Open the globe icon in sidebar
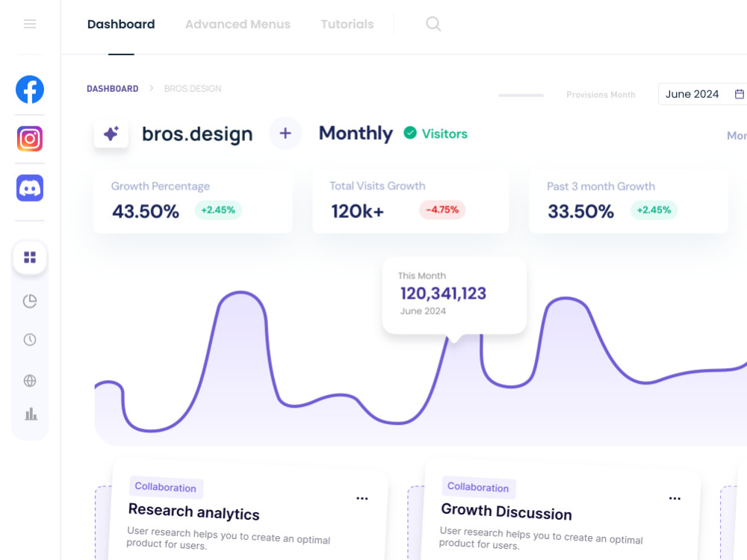This screenshot has height=560, width=747. tap(30, 381)
